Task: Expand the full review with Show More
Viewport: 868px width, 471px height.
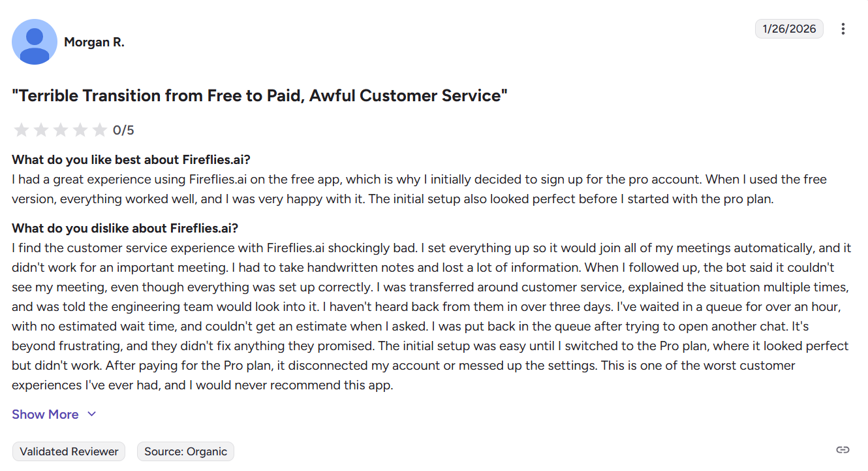Action: click(45, 414)
